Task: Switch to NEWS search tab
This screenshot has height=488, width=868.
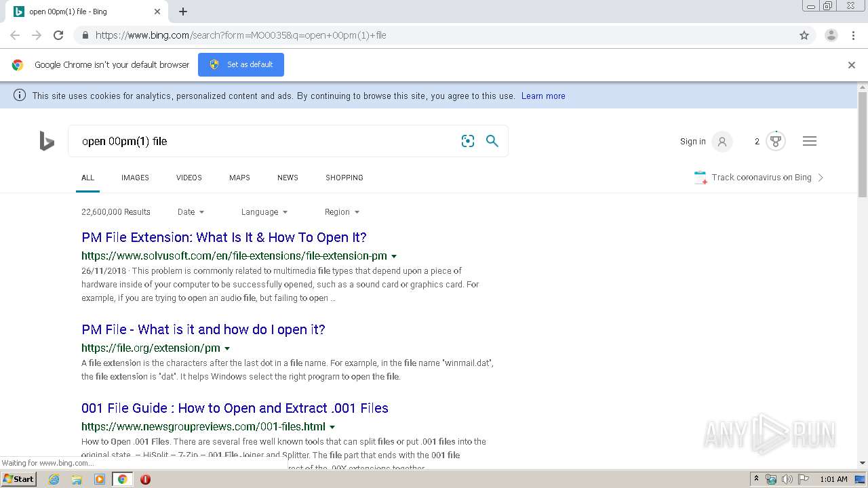Action: 288,178
